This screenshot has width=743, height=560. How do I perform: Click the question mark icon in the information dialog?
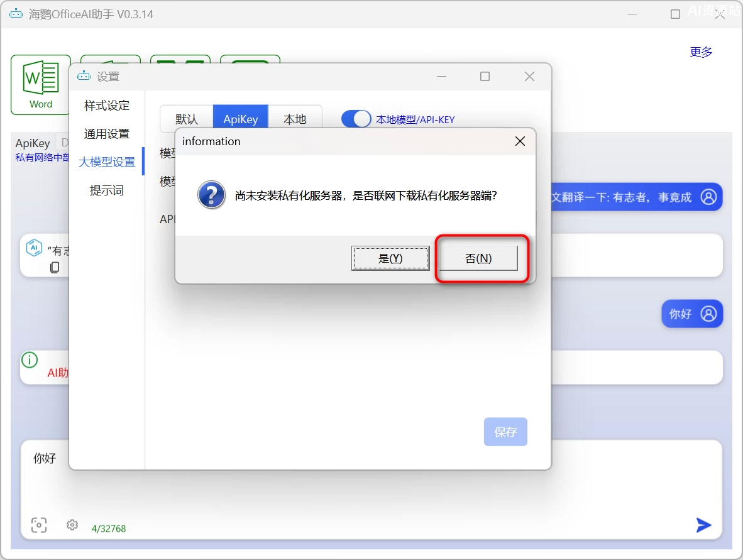(211, 195)
